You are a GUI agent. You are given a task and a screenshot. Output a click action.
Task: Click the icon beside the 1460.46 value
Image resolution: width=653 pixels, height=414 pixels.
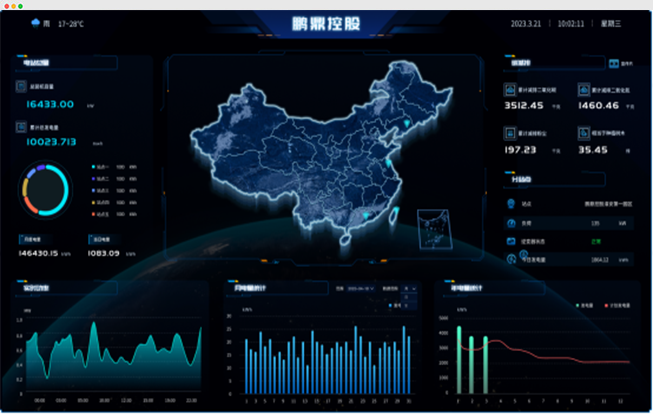point(585,88)
